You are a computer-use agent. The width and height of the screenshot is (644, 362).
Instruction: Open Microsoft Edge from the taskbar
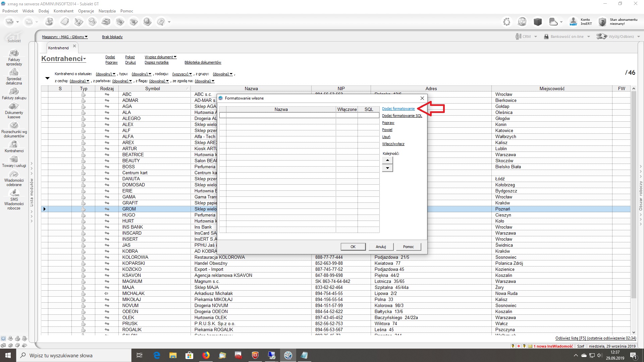[x=157, y=355]
